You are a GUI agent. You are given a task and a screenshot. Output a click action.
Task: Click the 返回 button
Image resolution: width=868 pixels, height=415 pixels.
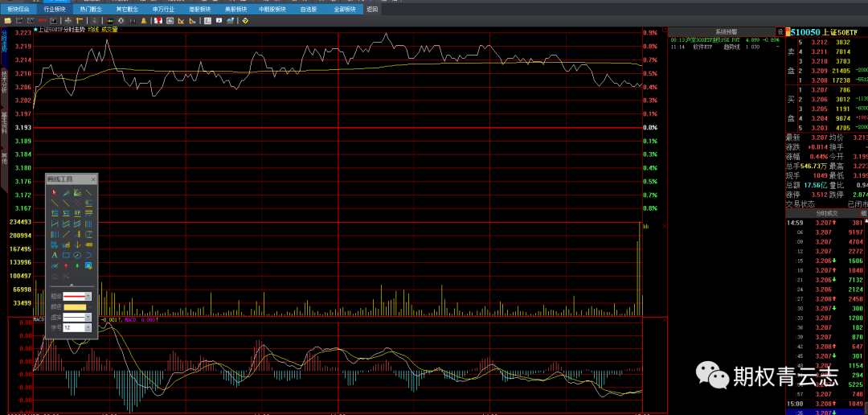pos(371,9)
